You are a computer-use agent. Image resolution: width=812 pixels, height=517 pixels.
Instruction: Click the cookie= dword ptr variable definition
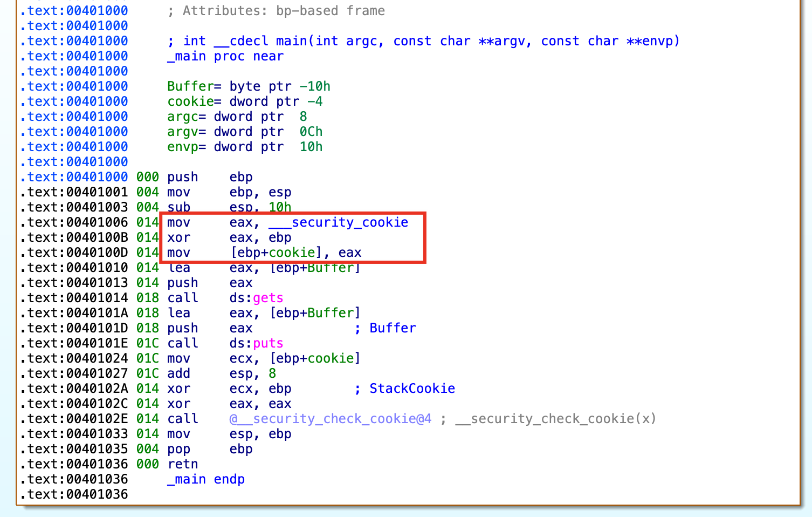[244, 101]
